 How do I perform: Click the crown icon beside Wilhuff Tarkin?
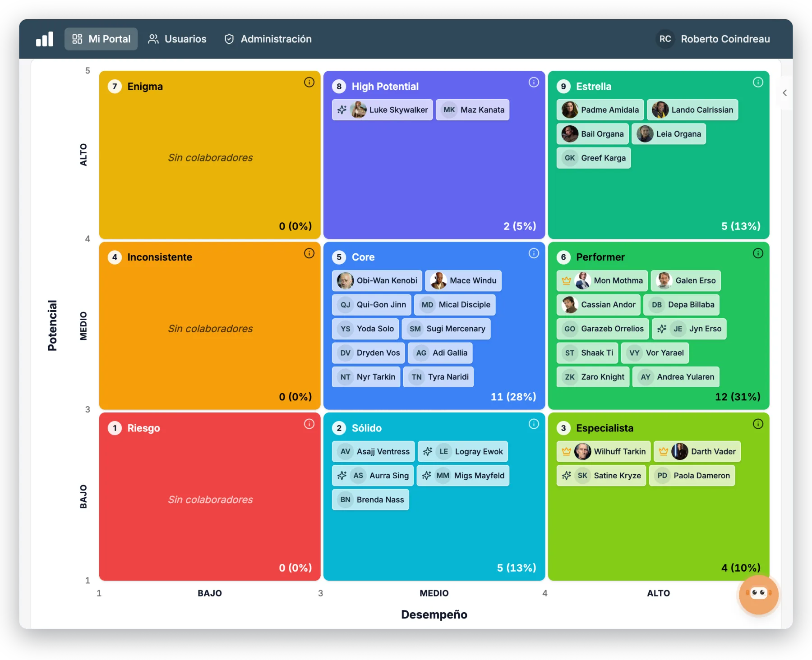click(567, 451)
